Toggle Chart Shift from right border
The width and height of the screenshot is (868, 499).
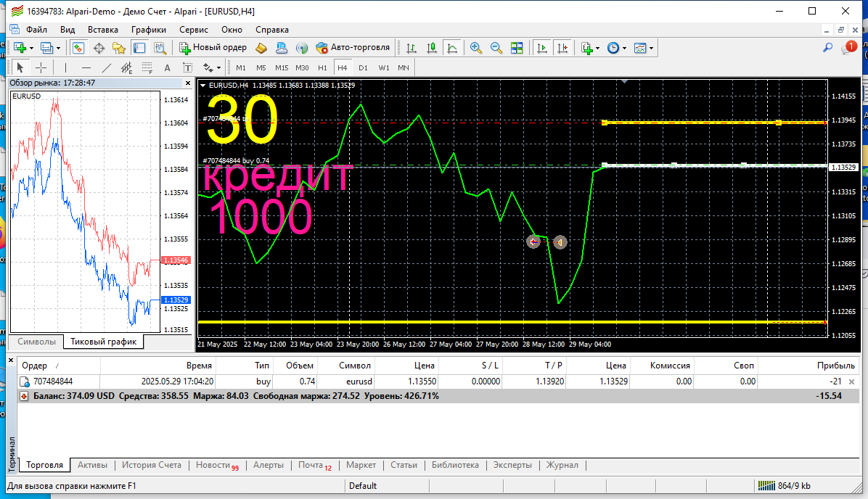562,48
